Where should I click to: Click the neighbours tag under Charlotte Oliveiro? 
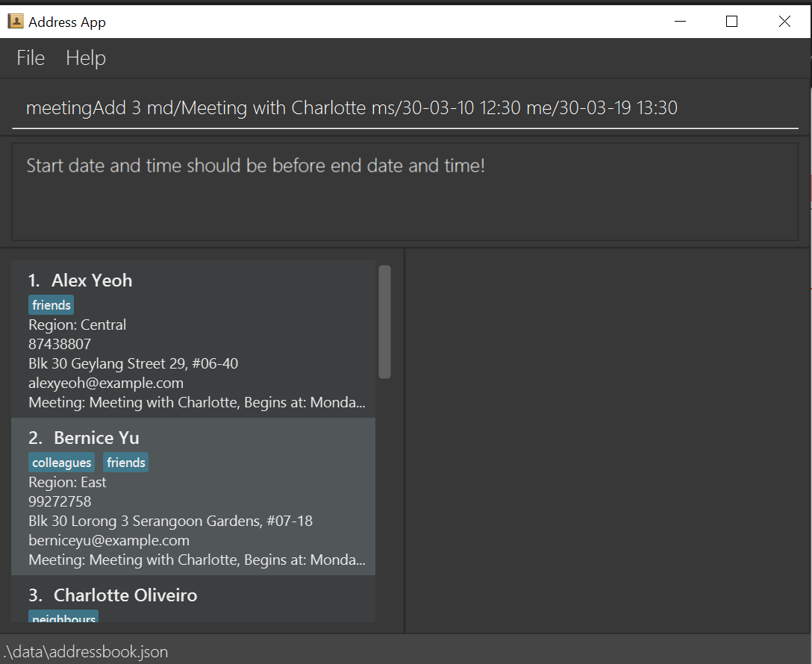click(63, 617)
